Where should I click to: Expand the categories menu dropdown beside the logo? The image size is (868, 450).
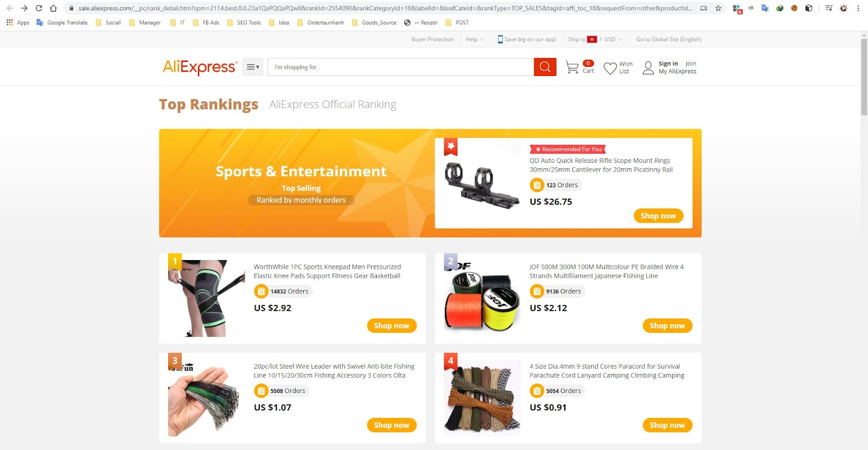[x=253, y=67]
